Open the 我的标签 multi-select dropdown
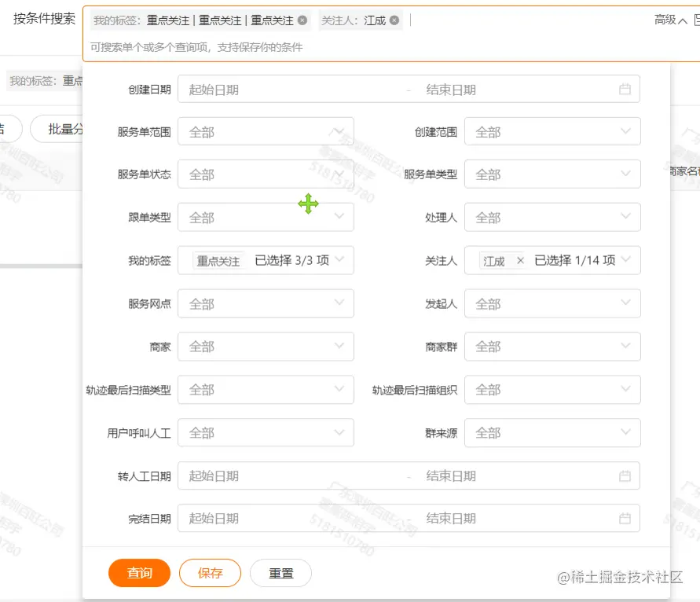This screenshot has height=602, width=700. coord(266,260)
